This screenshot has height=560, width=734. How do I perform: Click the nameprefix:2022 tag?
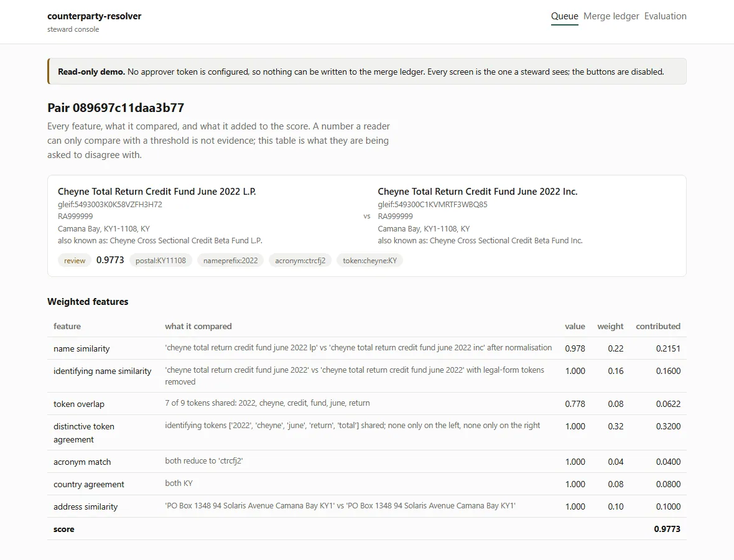point(230,260)
